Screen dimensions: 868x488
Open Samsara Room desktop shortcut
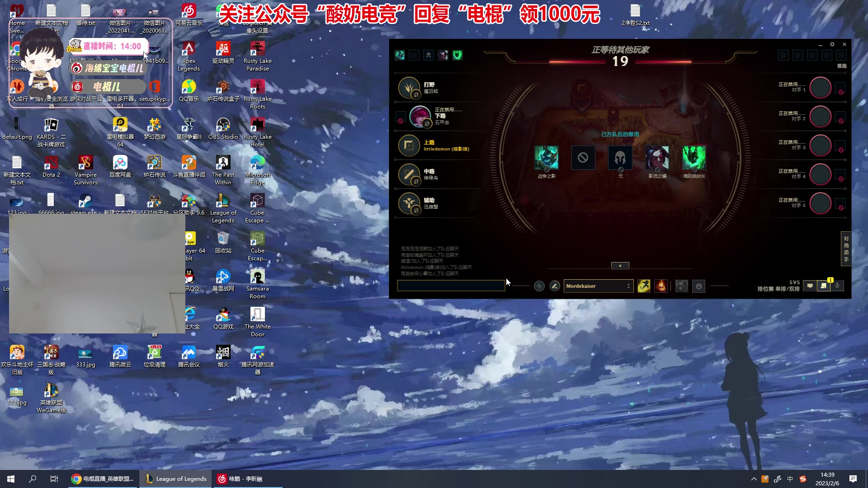point(257,284)
